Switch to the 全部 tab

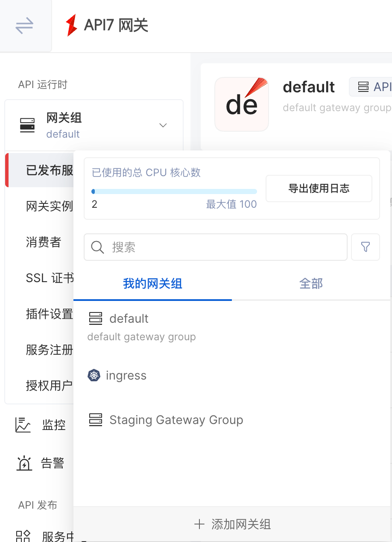[311, 283]
